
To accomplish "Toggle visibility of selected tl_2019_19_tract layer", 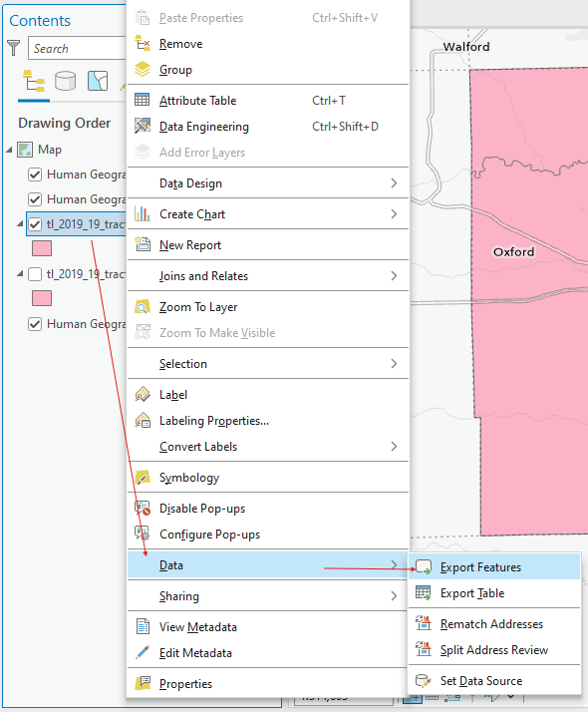I will coord(35,224).
